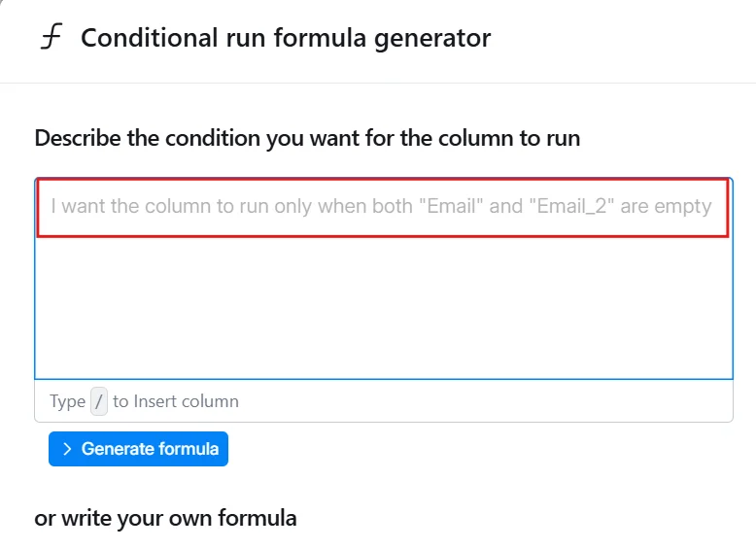Click the 'to Insert column' hint text
The image size is (756, 549).
coord(176,401)
